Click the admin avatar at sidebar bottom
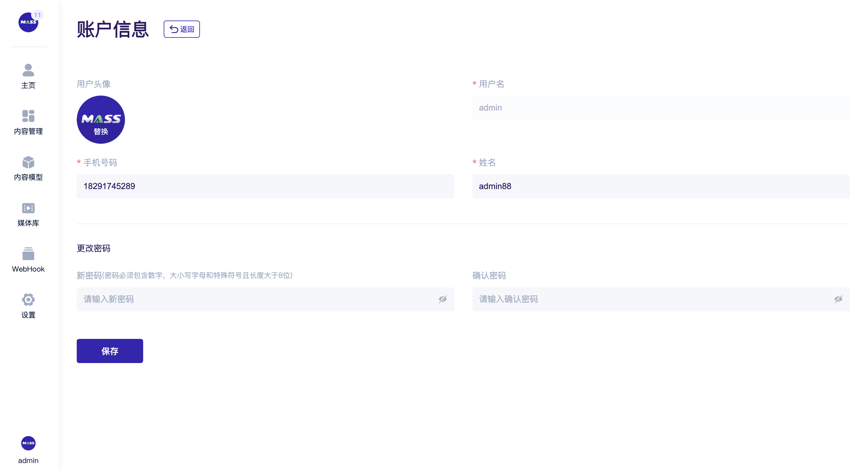Image resolution: width=868 pixels, height=473 pixels. click(x=28, y=443)
